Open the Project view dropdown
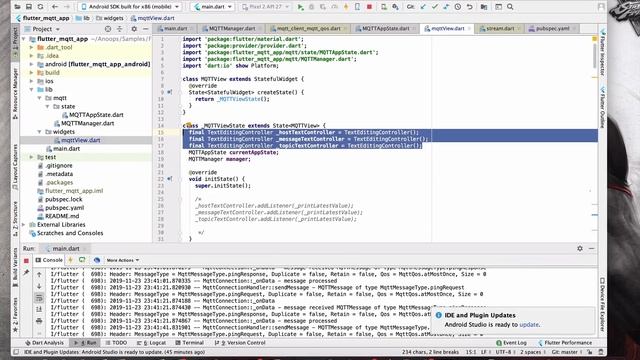 point(42,29)
